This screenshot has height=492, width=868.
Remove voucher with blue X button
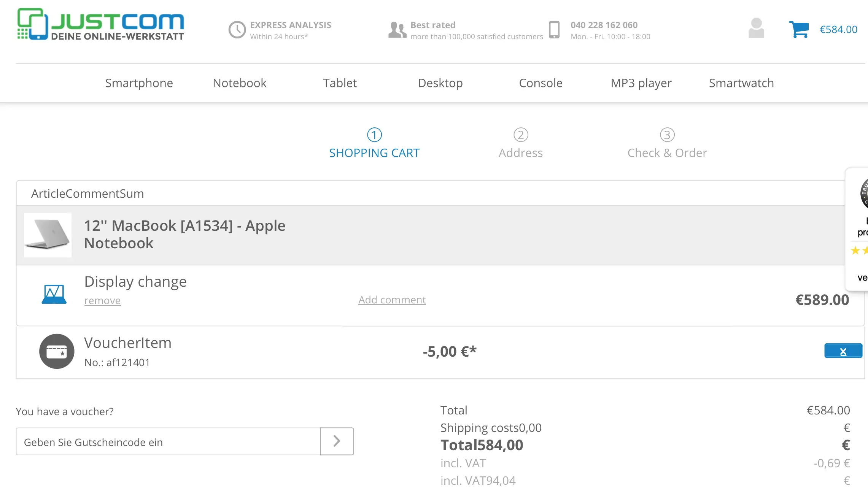pyautogui.click(x=843, y=351)
